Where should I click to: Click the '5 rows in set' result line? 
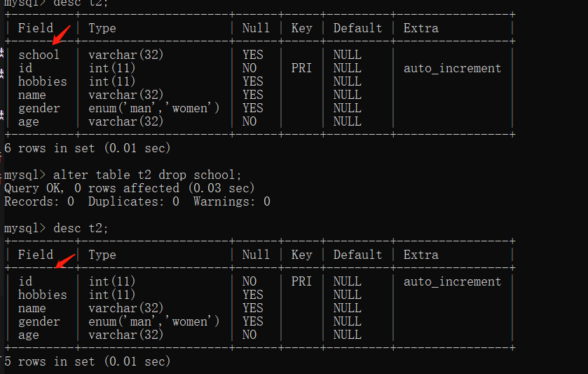click(x=87, y=361)
